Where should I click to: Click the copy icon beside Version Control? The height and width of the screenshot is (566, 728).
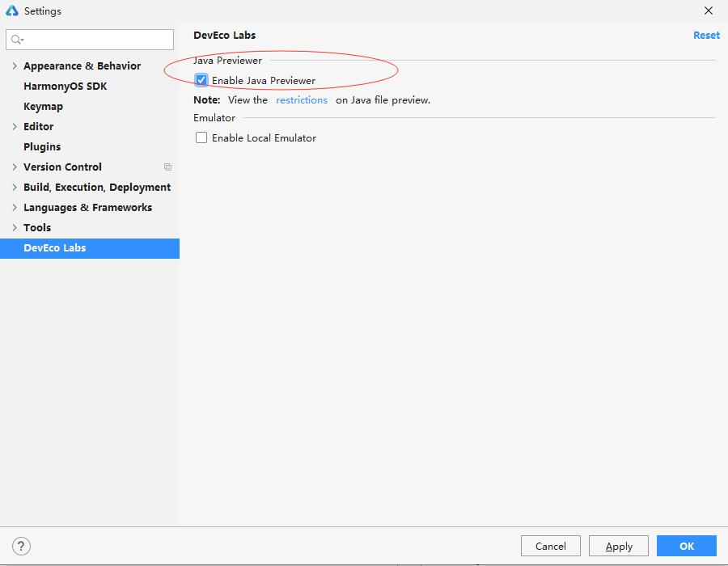click(x=167, y=167)
